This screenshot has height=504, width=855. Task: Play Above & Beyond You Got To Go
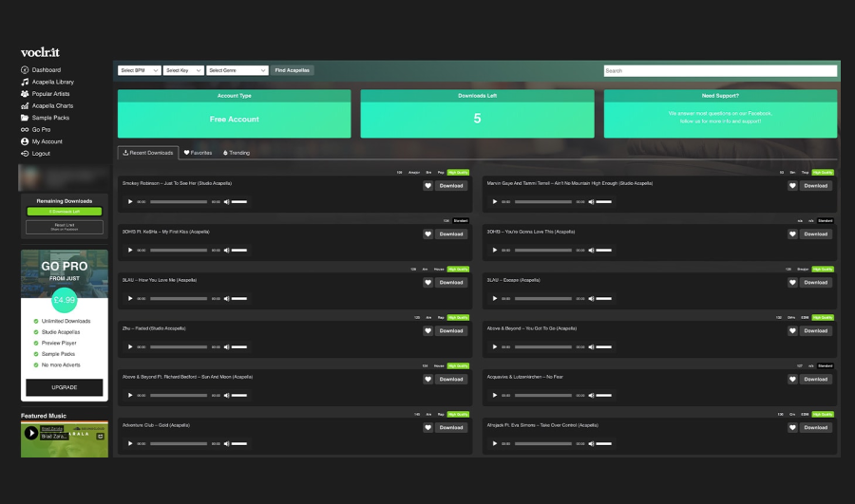[x=495, y=347]
